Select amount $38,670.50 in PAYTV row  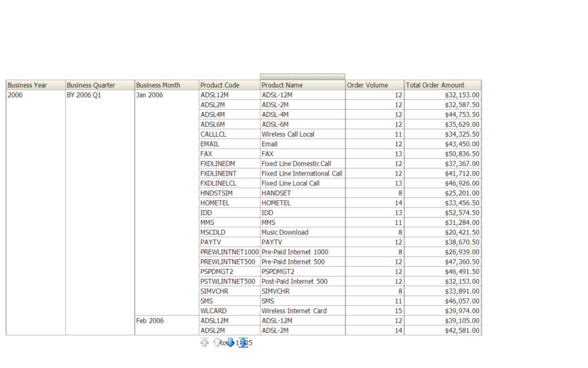pyautogui.click(x=462, y=242)
